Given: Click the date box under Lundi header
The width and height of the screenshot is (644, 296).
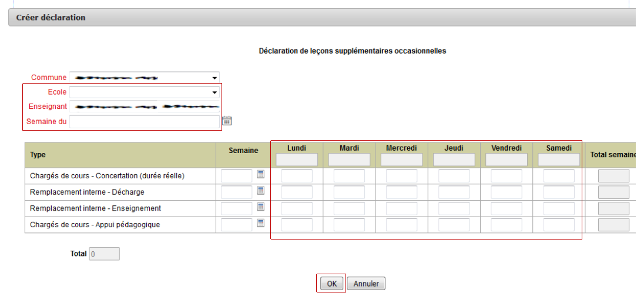Looking at the screenshot, I should tap(297, 159).
